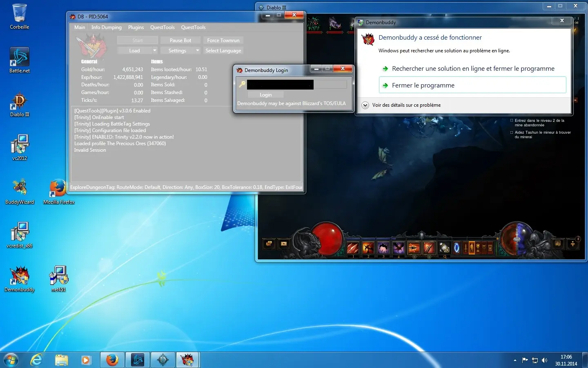Click the key field in Demonbuddy Login

tap(297, 85)
